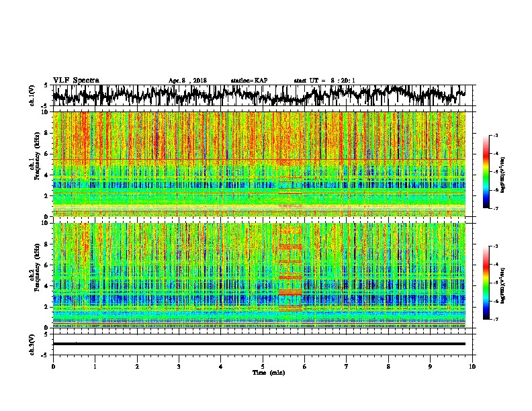Click the ch.3 flat black waveform trace
The width and height of the screenshot is (532, 411).
coord(259,344)
